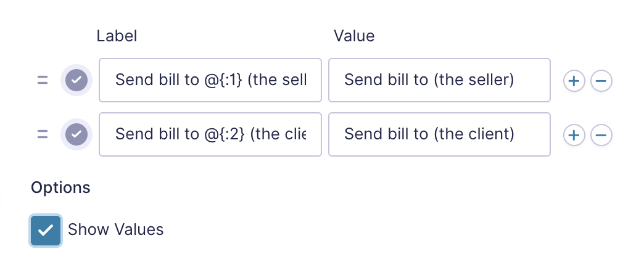Edit label field containing '@{:1} (the sell'
644x275 pixels.
click(210, 80)
